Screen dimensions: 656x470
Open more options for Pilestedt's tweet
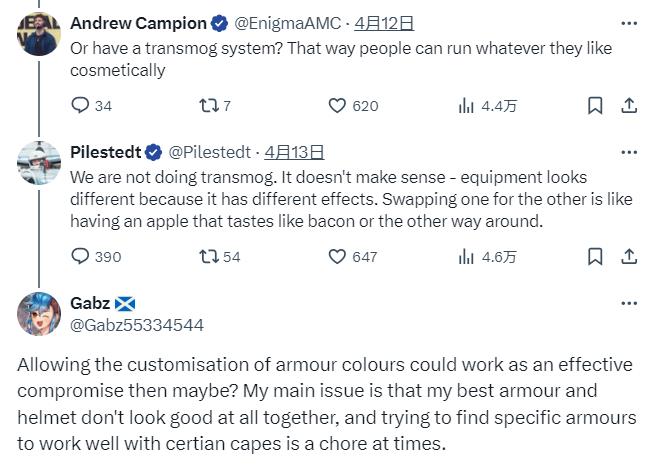tap(629, 152)
